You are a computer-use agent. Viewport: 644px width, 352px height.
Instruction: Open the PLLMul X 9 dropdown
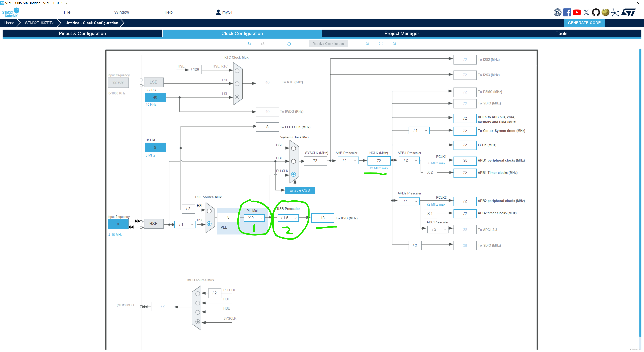pos(254,218)
